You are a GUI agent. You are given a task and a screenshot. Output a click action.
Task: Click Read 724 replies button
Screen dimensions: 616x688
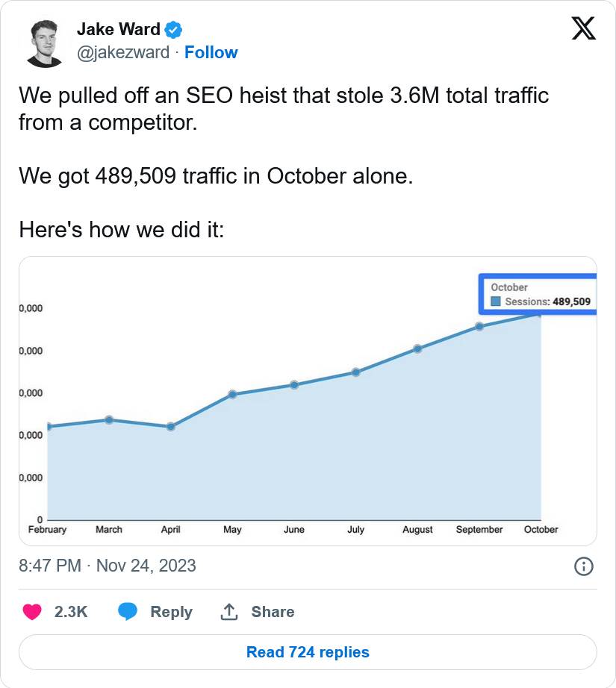(x=308, y=652)
